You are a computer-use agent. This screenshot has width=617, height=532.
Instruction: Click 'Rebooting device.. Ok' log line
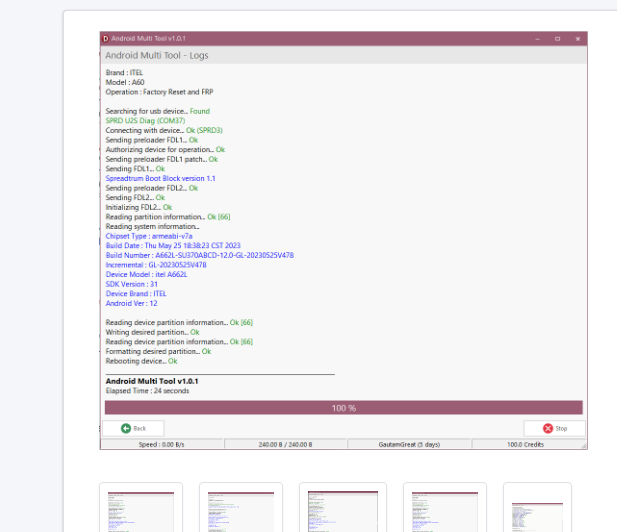[x=142, y=361]
